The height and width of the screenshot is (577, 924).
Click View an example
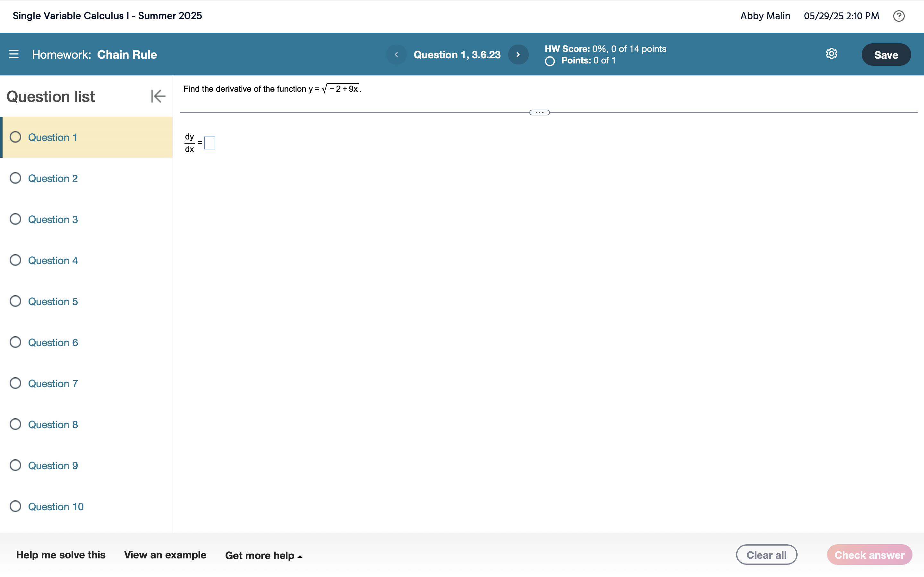pos(165,555)
